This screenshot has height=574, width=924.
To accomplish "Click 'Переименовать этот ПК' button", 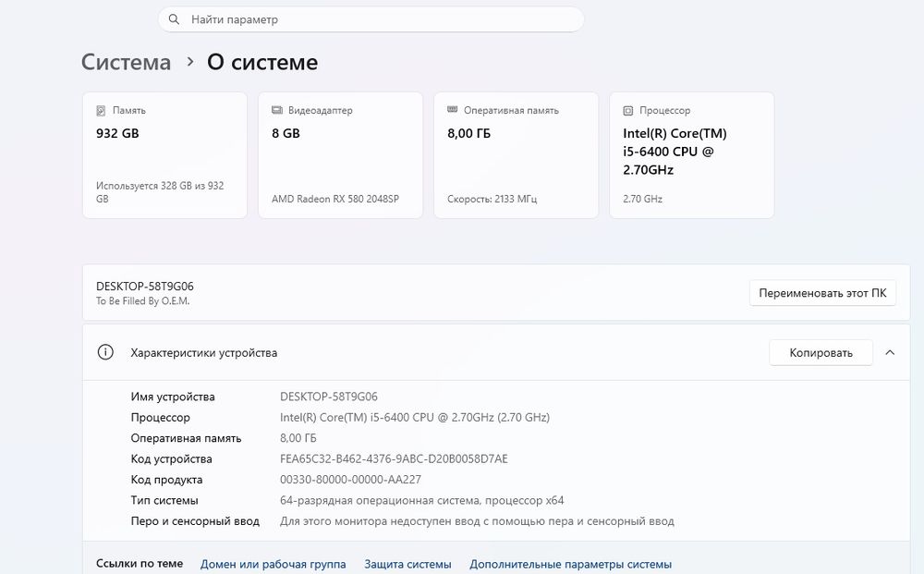I will (822, 293).
